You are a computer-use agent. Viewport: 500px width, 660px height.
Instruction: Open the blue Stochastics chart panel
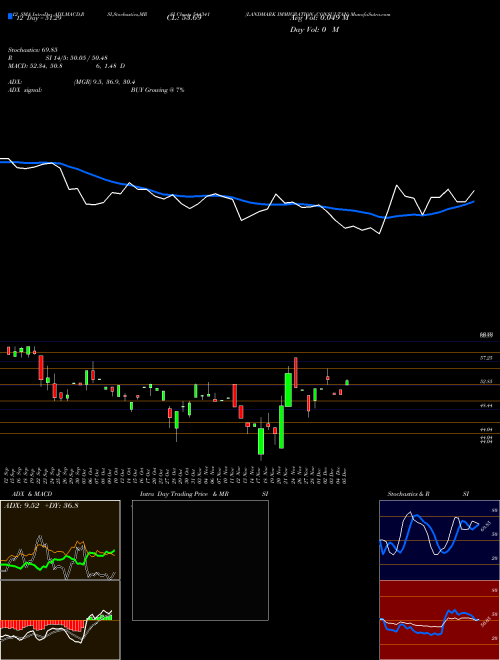439,540
